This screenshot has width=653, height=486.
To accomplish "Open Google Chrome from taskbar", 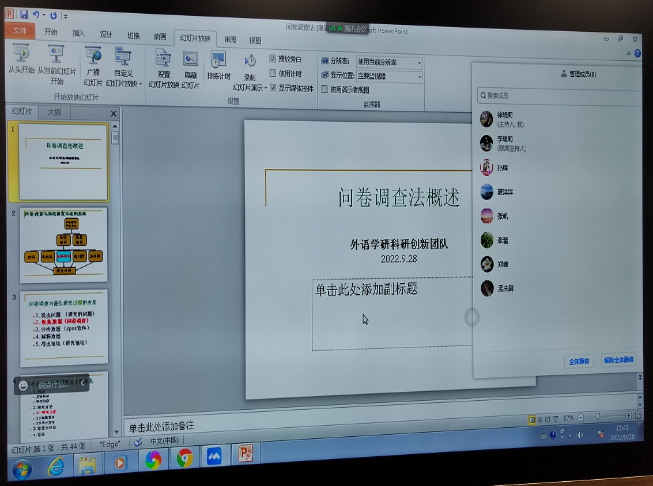I will tap(184, 459).
